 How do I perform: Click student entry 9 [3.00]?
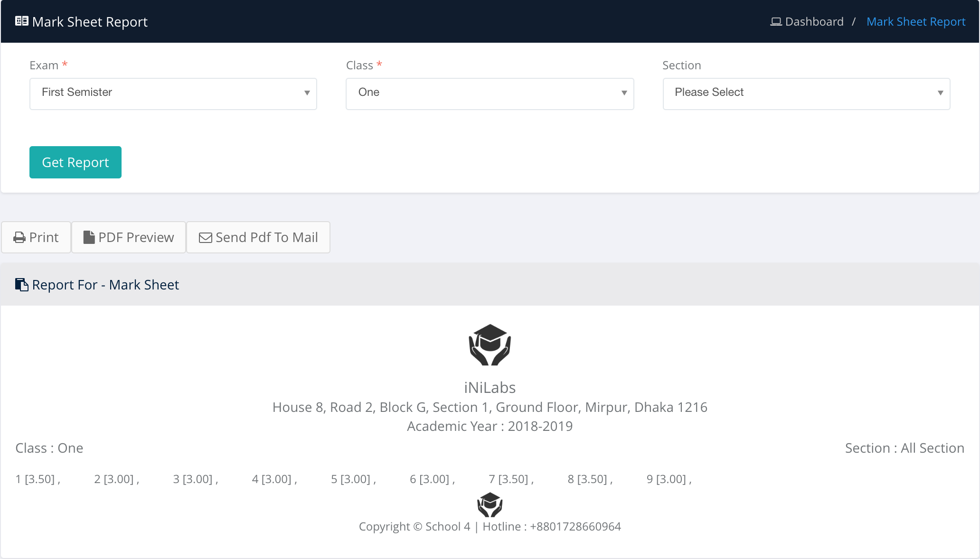click(x=668, y=479)
